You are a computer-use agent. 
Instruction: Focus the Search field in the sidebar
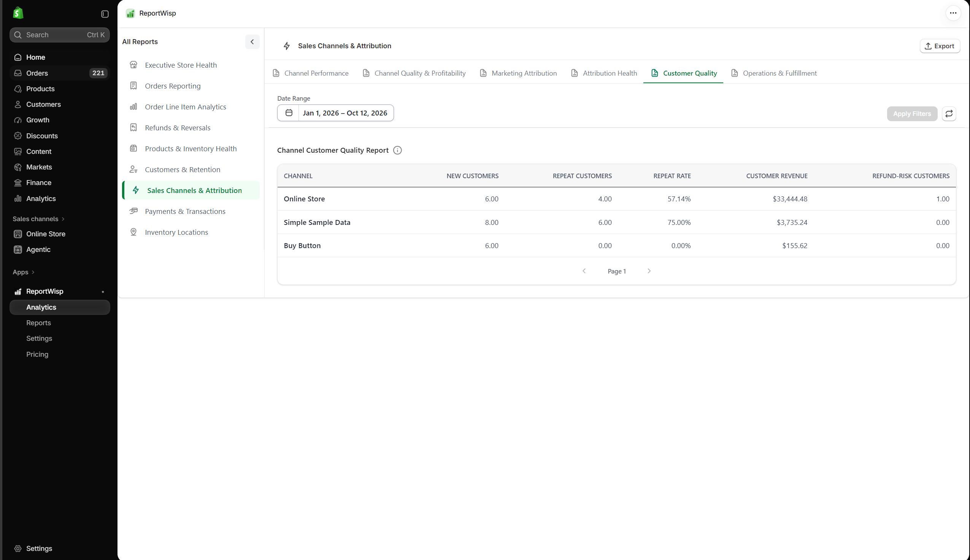(60, 35)
